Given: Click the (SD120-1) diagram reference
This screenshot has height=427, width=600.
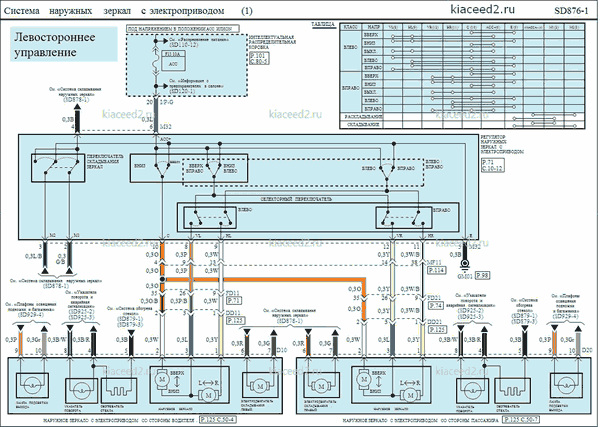Looking at the screenshot, I should tap(182, 91).
